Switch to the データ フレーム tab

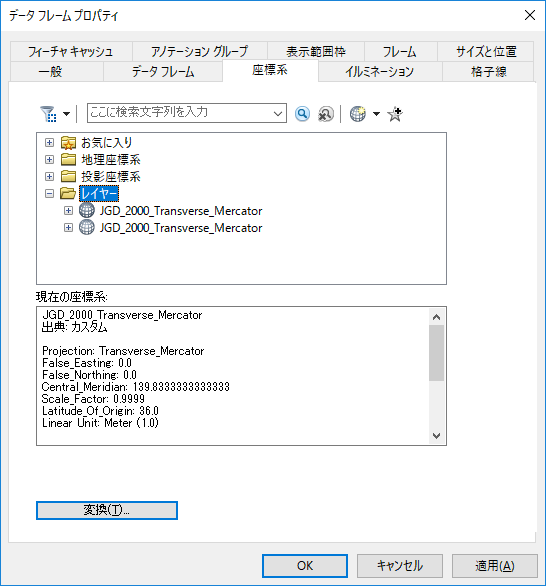click(x=163, y=71)
